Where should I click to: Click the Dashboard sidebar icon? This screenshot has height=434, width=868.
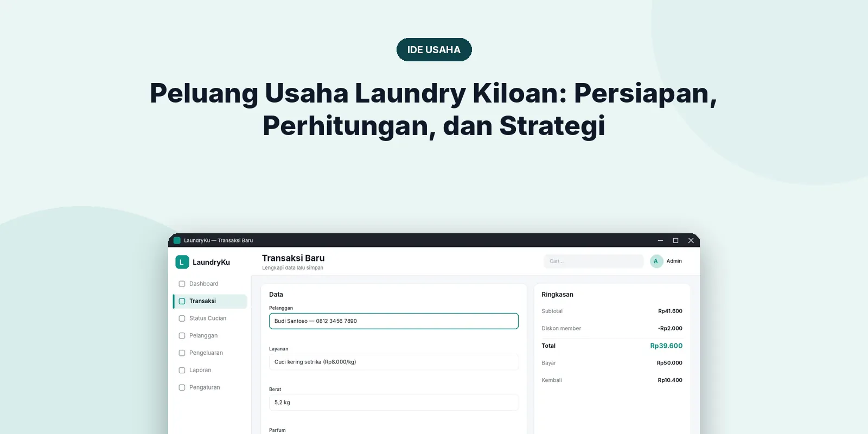point(182,284)
